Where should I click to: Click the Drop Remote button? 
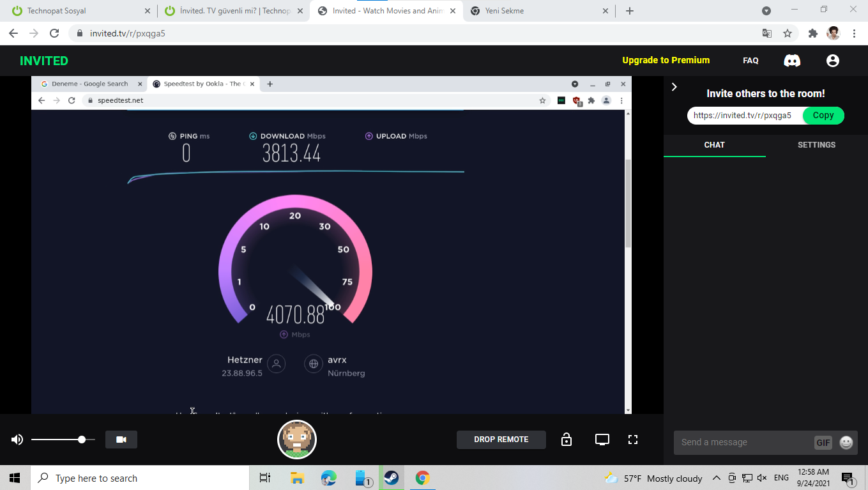tap(501, 440)
